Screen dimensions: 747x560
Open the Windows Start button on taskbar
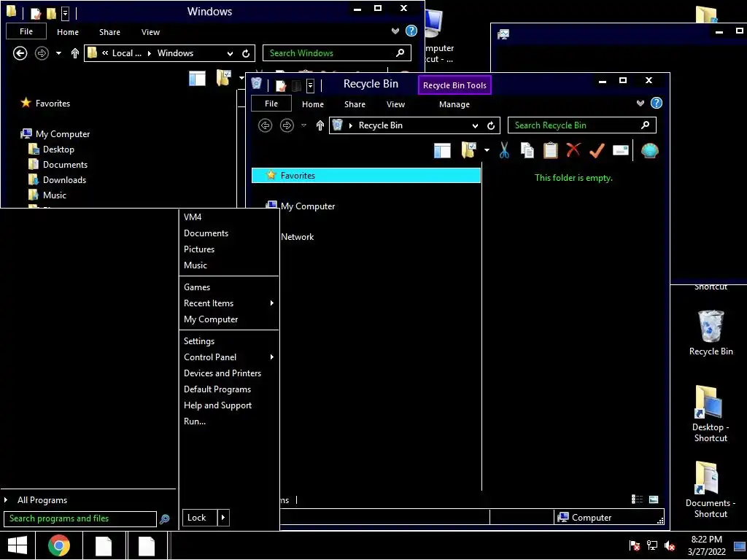18,545
